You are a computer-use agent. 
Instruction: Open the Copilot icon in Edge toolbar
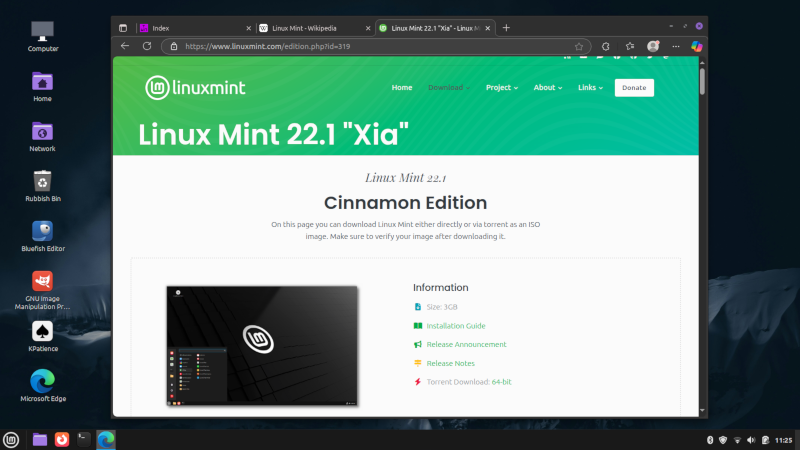[697, 46]
